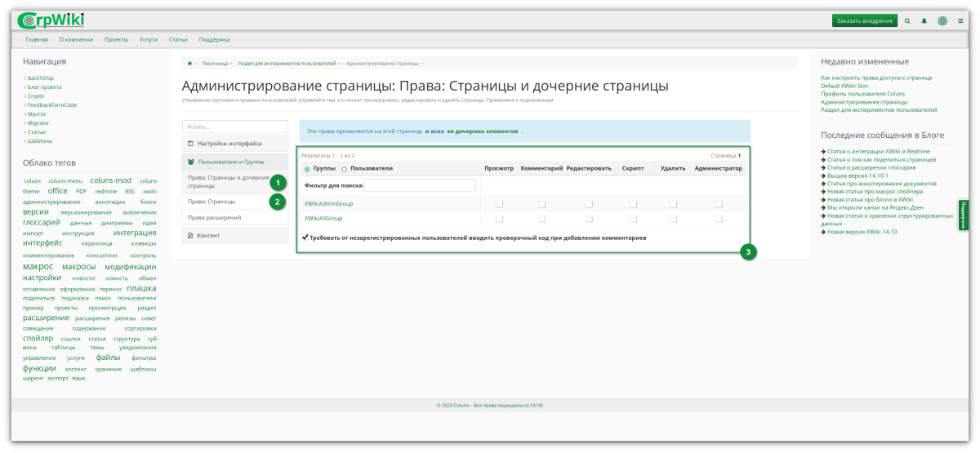Collapse Пользователи и Группы section
This screenshot has width=980, height=453.
235,162
